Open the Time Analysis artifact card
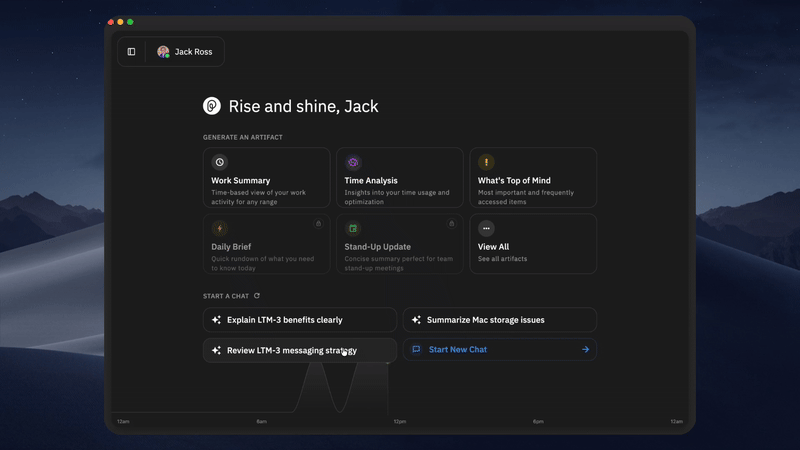Image resolution: width=800 pixels, height=450 pixels. coord(399,178)
